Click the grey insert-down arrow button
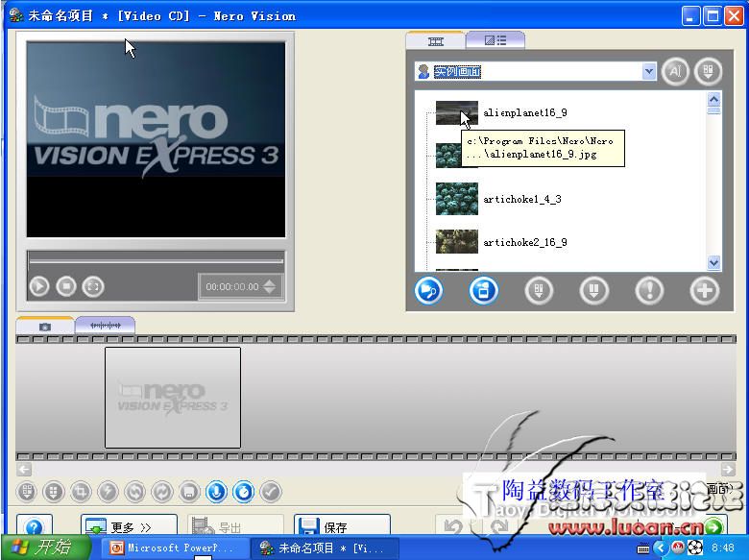This screenshot has height=560, width=749. coord(593,290)
